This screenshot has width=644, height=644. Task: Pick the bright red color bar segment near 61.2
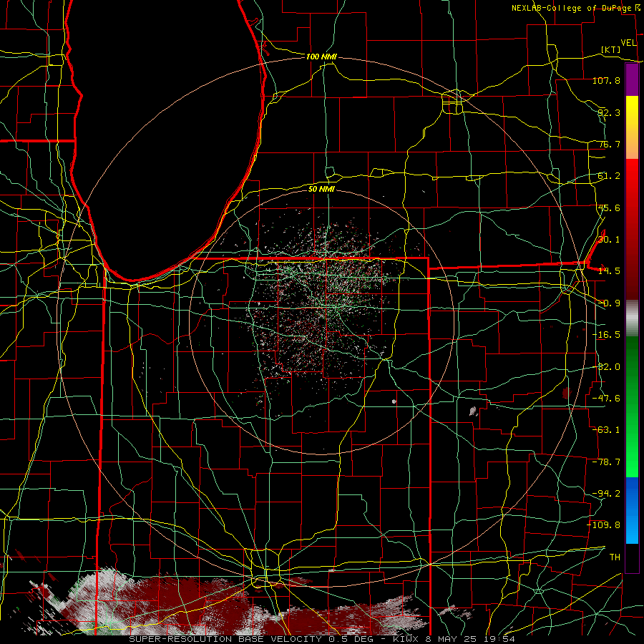tap(632, 176)
